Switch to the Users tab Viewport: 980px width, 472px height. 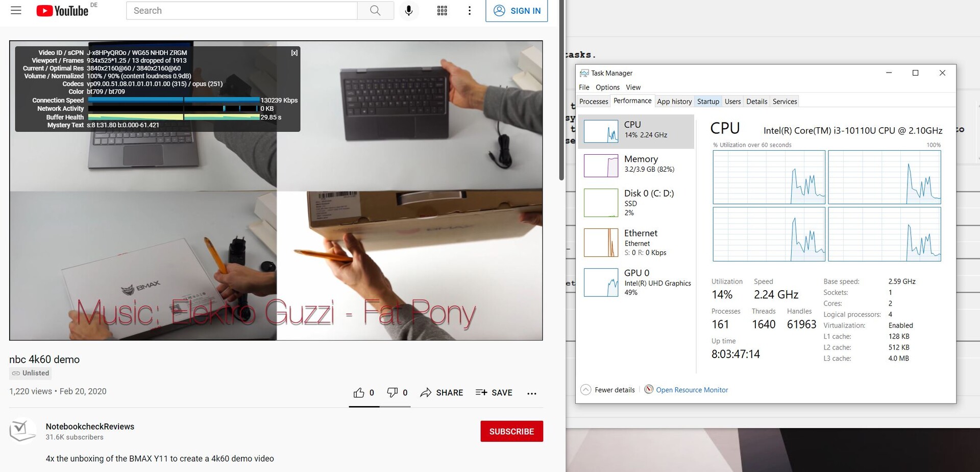point(732,101)
